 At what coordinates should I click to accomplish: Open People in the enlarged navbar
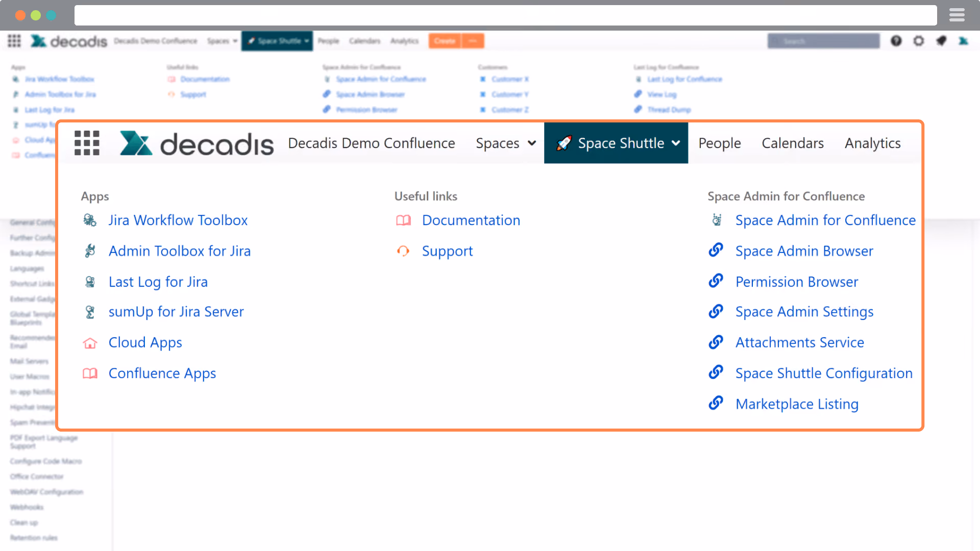pyautogui.click(x=720, y=143)
